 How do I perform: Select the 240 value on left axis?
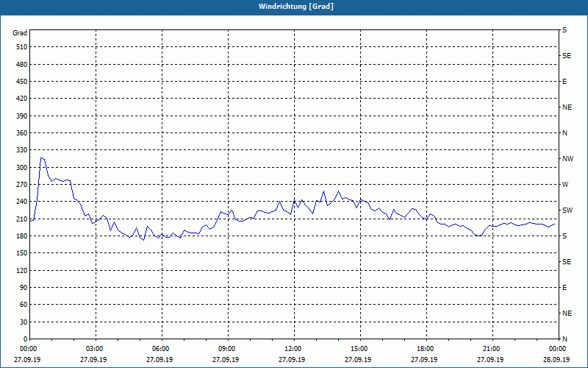[x=22, y=202]
